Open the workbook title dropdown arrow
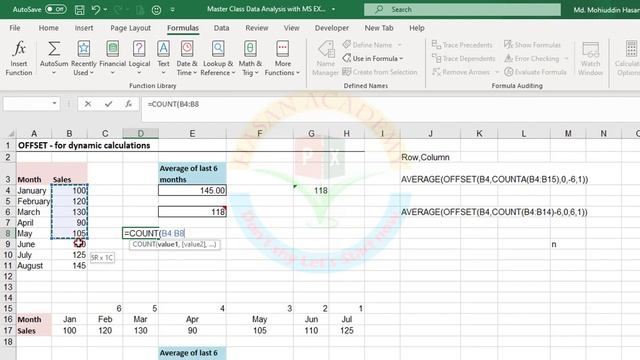640x360 pixels. tap(333, 9)
